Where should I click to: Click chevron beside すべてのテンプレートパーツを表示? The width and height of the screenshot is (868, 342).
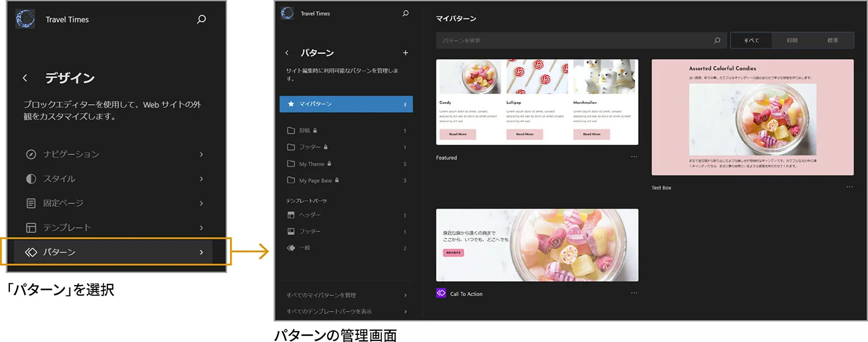coord(405,312)
